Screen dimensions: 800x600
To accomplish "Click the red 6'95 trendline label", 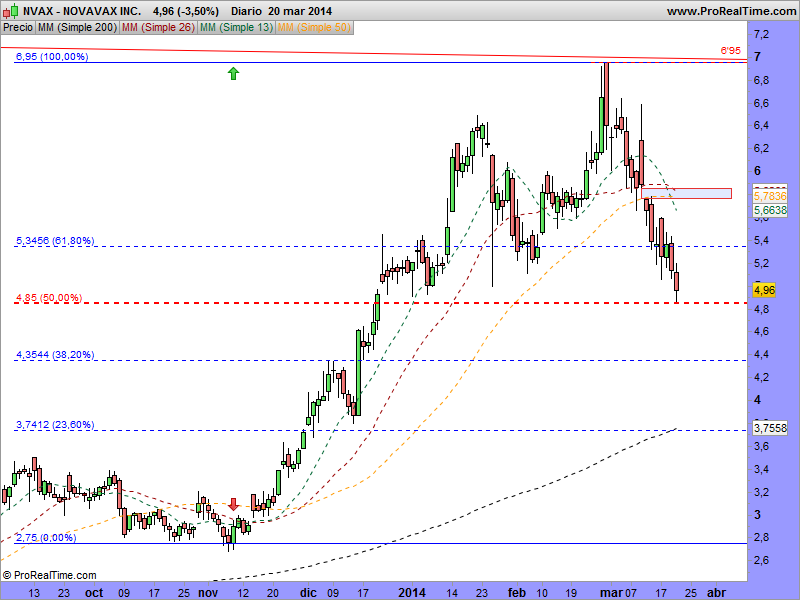I will point(730,51).
